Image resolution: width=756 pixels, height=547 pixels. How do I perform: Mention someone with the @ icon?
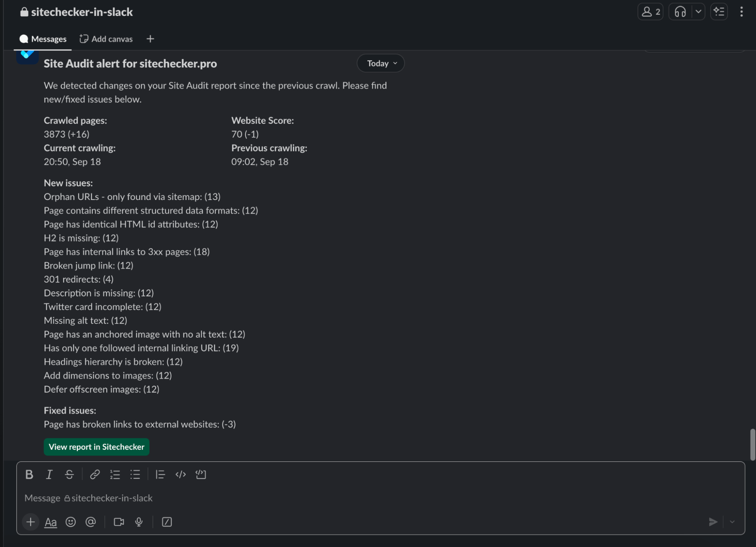(91, 522)
